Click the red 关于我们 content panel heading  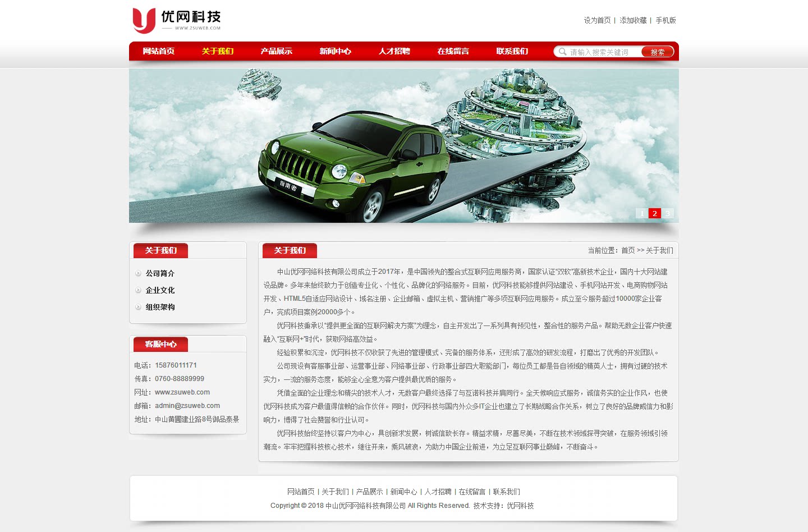point(290,250)
